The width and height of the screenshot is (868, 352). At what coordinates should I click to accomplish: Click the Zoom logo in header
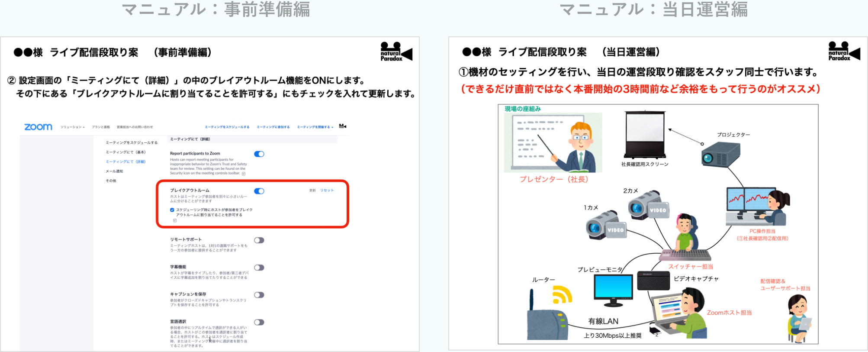[x=38, y=127]
